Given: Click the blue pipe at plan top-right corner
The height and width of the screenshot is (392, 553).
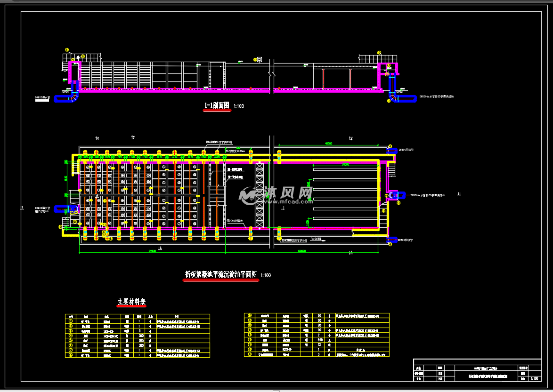Looking at the screenshot, I should (x=392, y=151).
